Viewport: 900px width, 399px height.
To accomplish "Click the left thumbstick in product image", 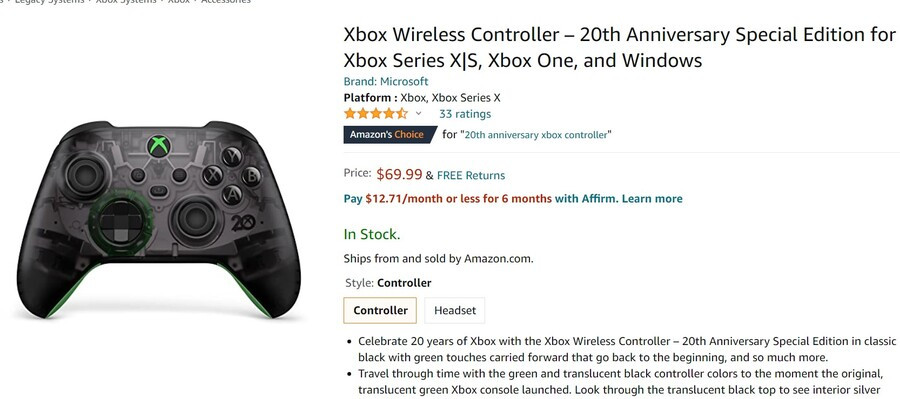I will [86, 173].
